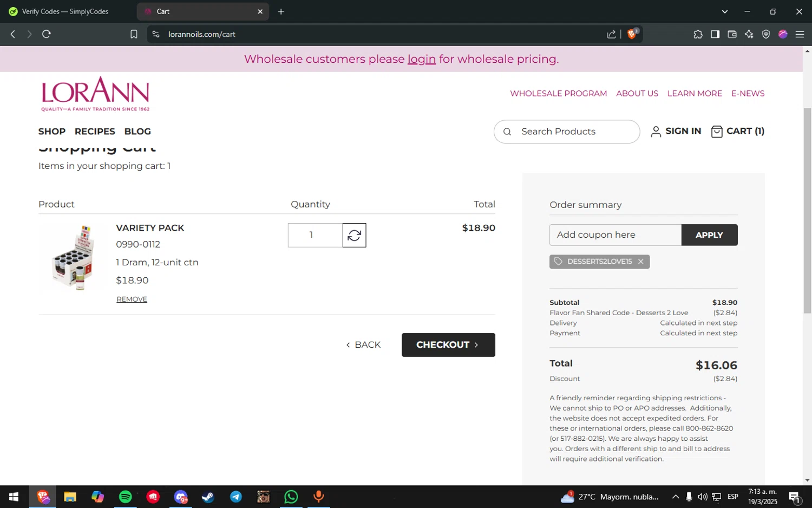
Task: Open the taskbar clock showing 7:13 a. m.
Action: click(762, 497)
